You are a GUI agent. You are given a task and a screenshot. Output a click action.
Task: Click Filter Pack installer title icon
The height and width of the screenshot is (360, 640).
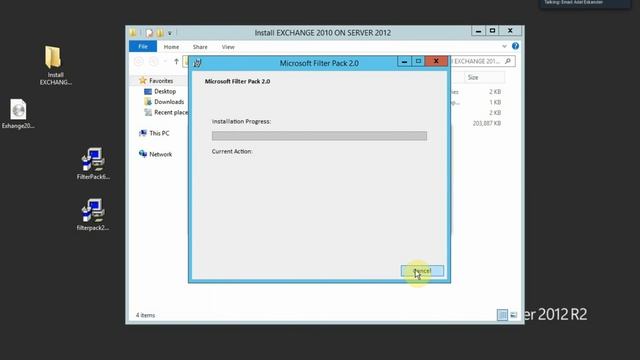tap(198, 63)
